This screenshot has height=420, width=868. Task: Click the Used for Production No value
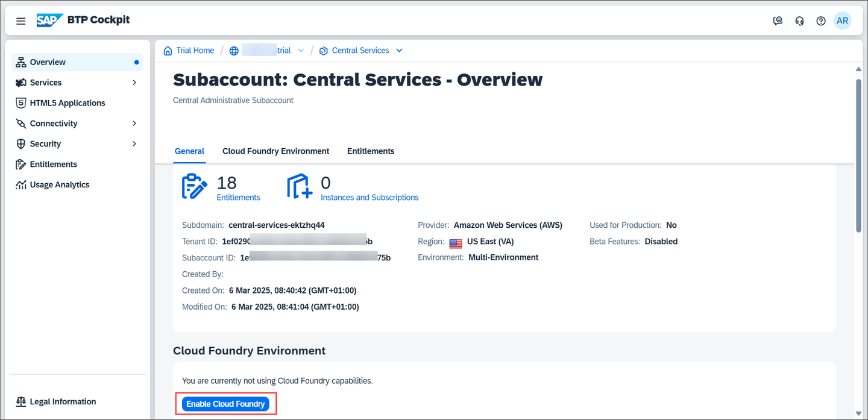point(671,225)
